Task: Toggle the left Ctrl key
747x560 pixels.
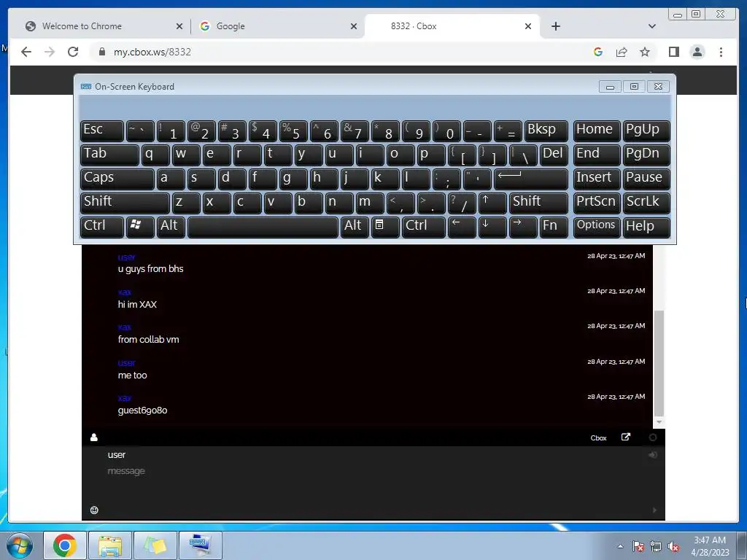Action: pyautogui.click(x=102, y=227)
